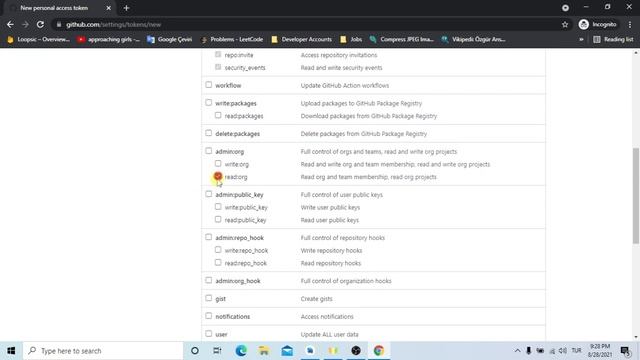Open Jobs bookmark folder

[351, 40]
